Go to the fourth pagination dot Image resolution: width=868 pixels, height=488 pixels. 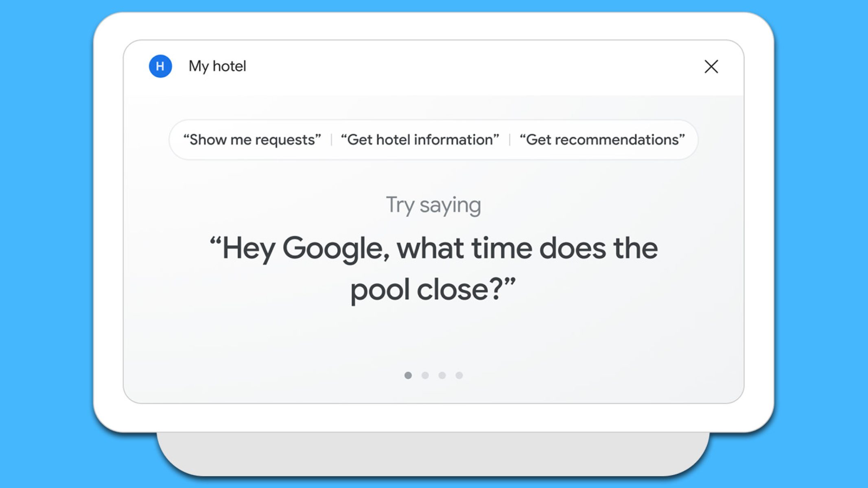point(459,375)
